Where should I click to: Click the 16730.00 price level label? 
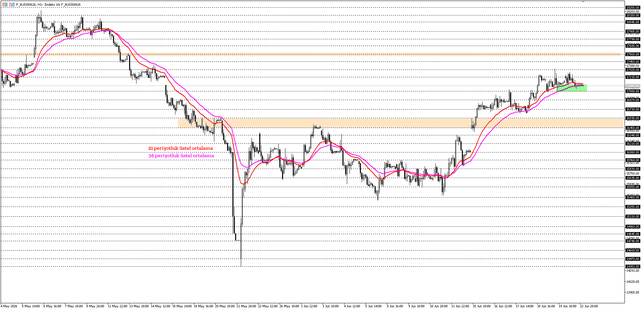coord(633,109)
